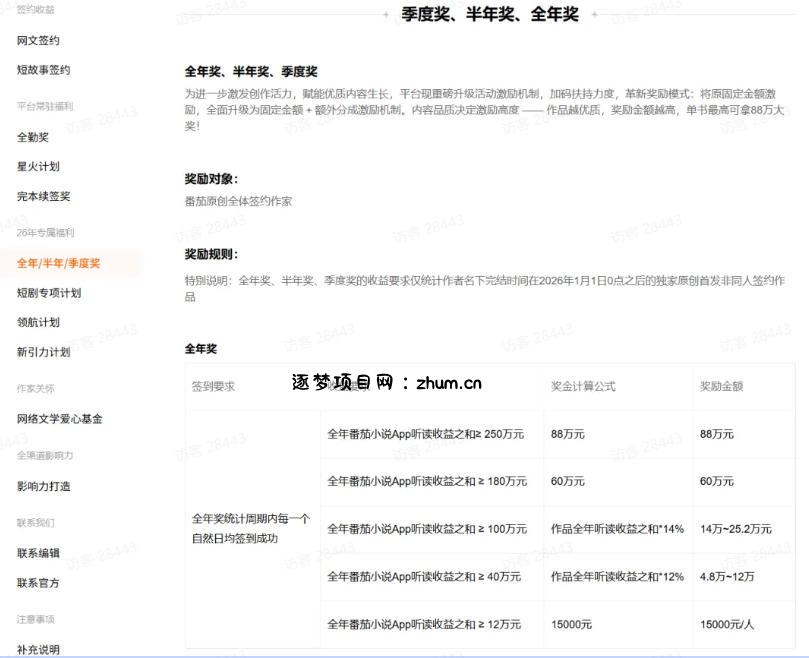Click the text 番茄原创全体签约作家
The height and width of the screenshot is (658, 809).
pos(238,201)
